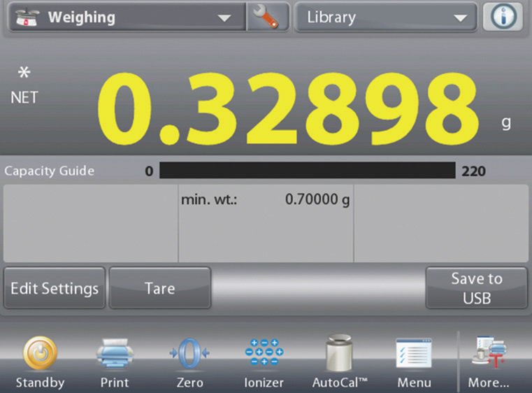
Task: Open the information icon
Action: (503, 17)
